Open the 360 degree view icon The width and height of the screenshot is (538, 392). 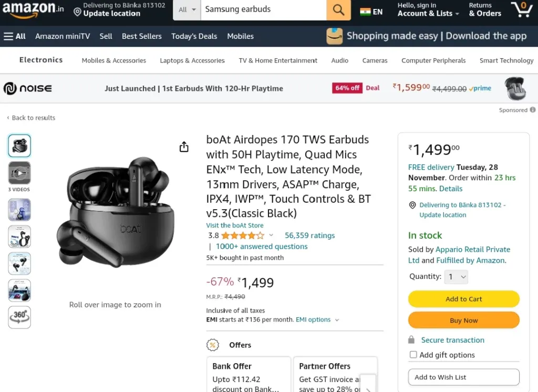19,317
